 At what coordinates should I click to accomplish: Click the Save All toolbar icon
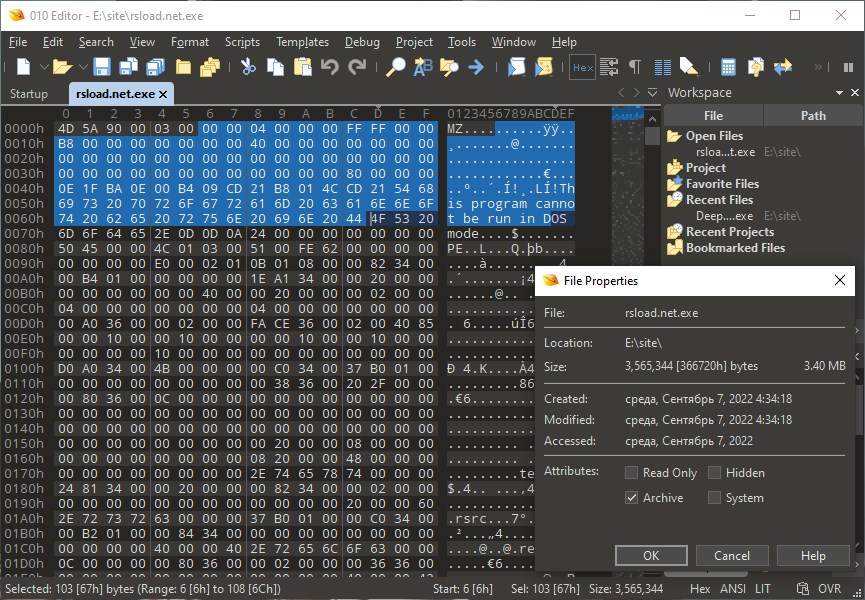pos(156,67)
